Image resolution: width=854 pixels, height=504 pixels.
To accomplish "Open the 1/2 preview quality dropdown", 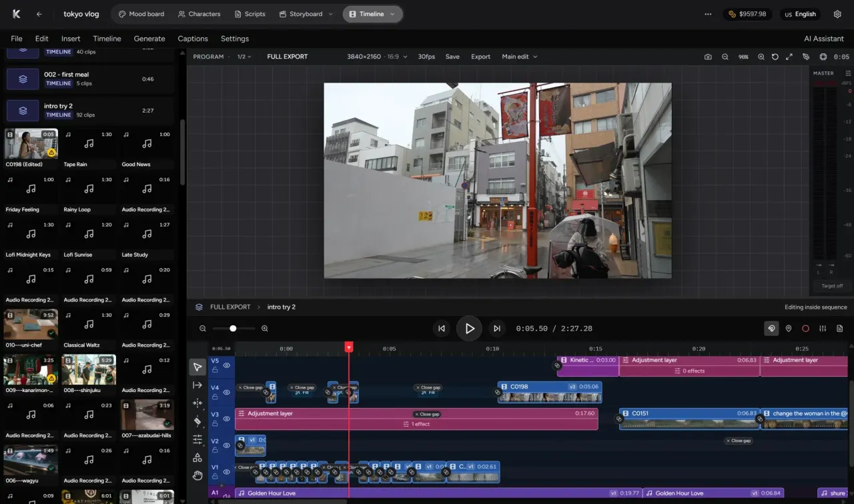I will 244,57.
